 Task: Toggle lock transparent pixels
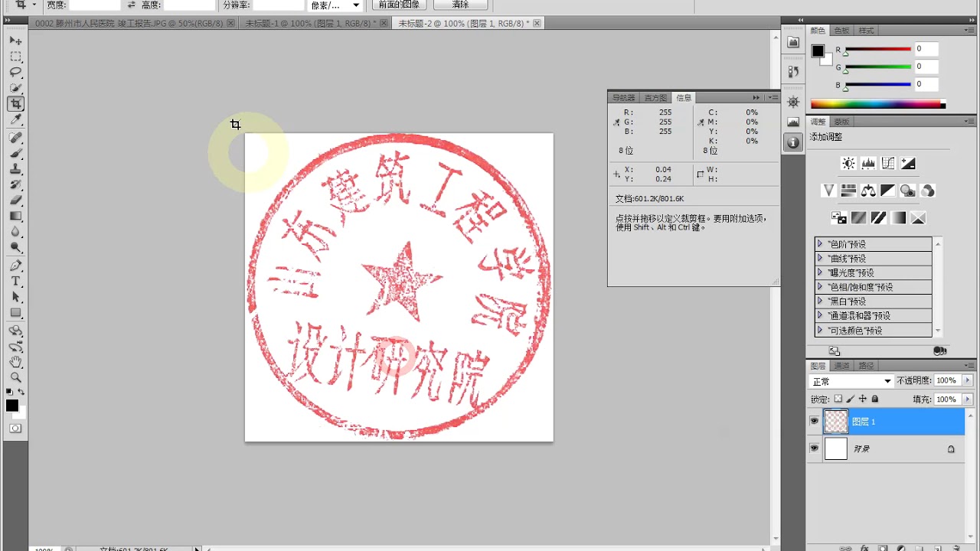tap(838, 399)
